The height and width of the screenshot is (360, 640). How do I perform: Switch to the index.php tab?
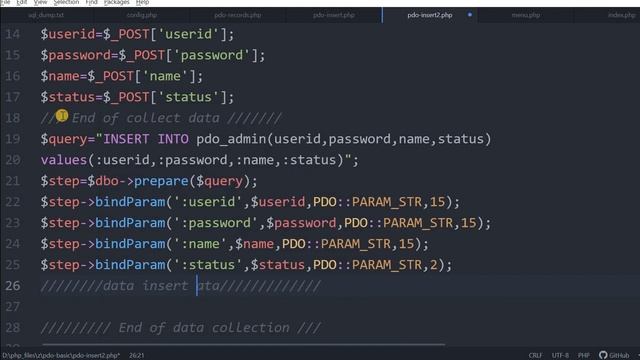click(x=621, y=15)
